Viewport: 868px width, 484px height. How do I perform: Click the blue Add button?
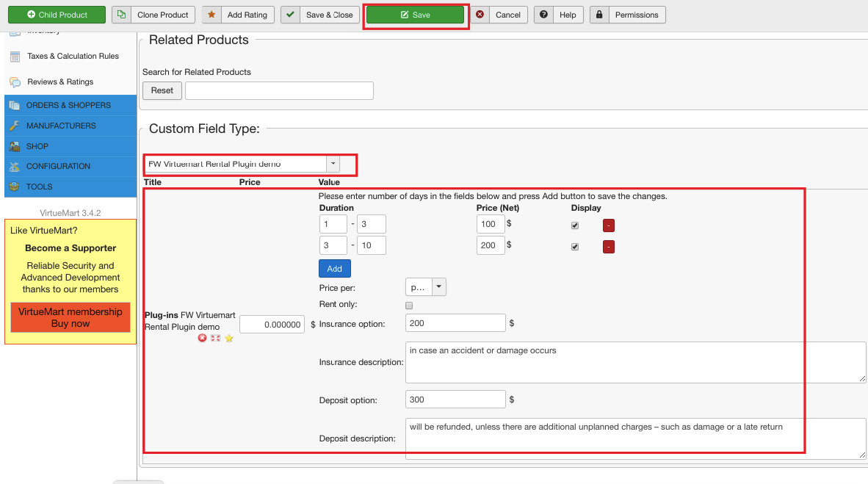tap(334, 269)
